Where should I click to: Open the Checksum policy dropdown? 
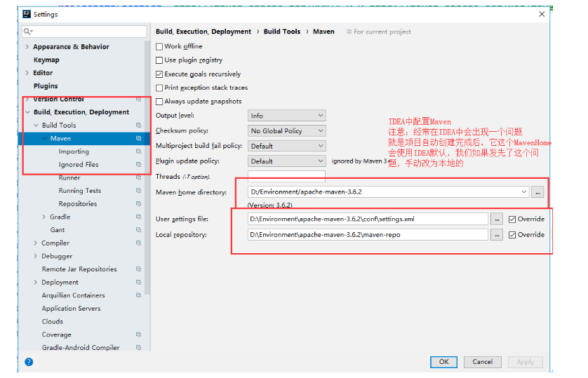click(x=286, y=130)
